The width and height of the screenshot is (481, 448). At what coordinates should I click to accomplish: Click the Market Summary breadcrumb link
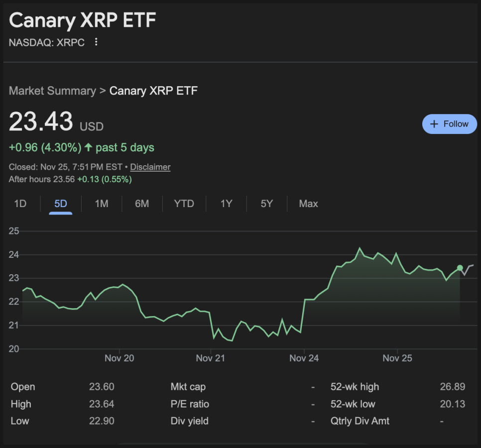coord(52,91)
